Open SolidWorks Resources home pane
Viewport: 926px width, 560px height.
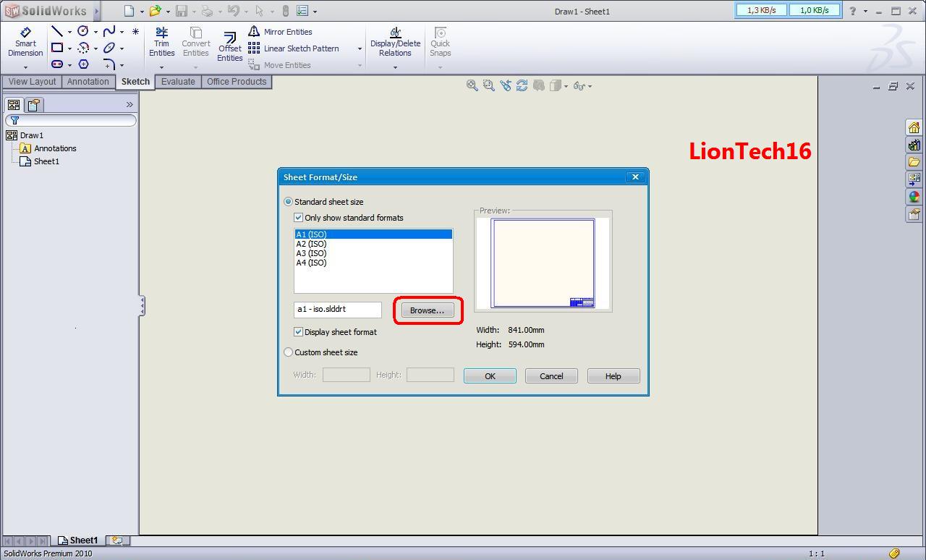click(x=914, y=127)
